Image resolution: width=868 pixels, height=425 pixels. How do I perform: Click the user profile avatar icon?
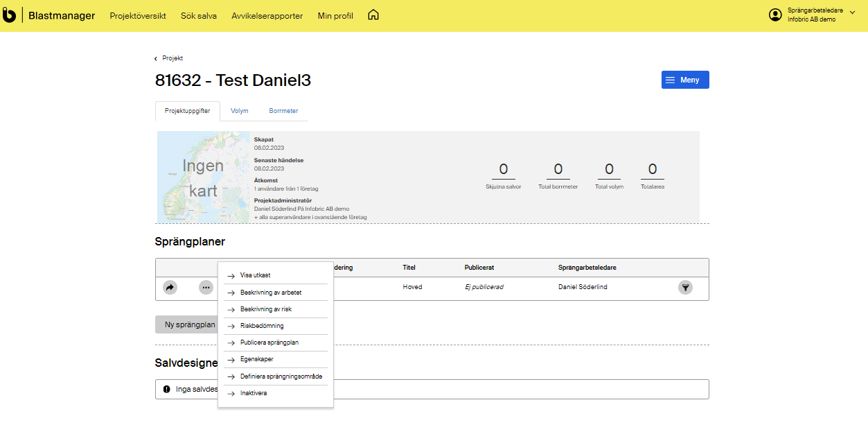pos(775,15)
